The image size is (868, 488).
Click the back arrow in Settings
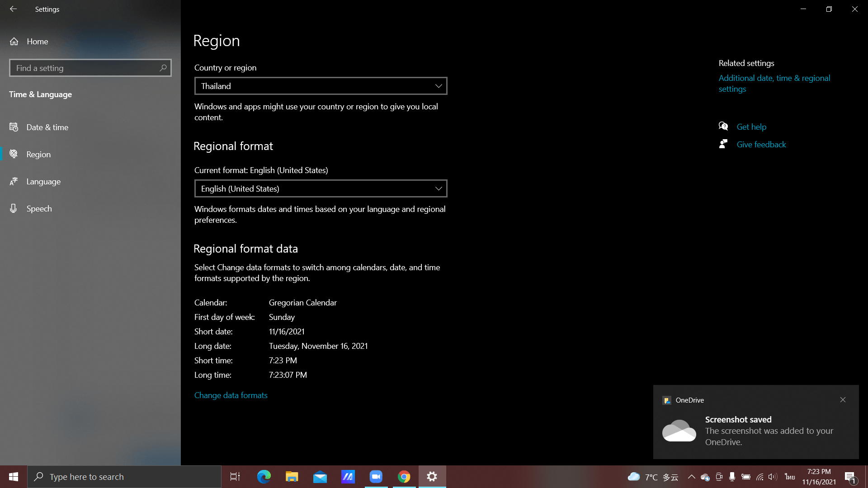pos(13,9)
